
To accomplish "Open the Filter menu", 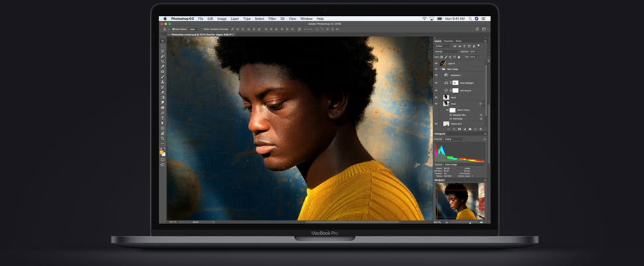I will [272, 19].
